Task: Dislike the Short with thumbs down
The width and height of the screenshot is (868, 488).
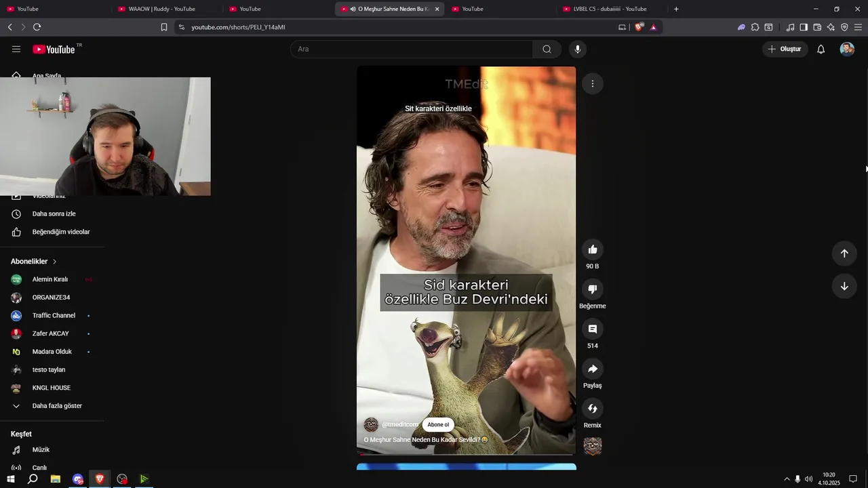Action: pos(593,289)
